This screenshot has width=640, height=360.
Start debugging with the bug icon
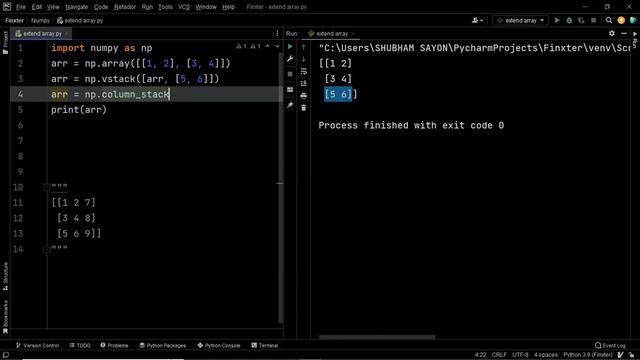click(x=569, y=20)
